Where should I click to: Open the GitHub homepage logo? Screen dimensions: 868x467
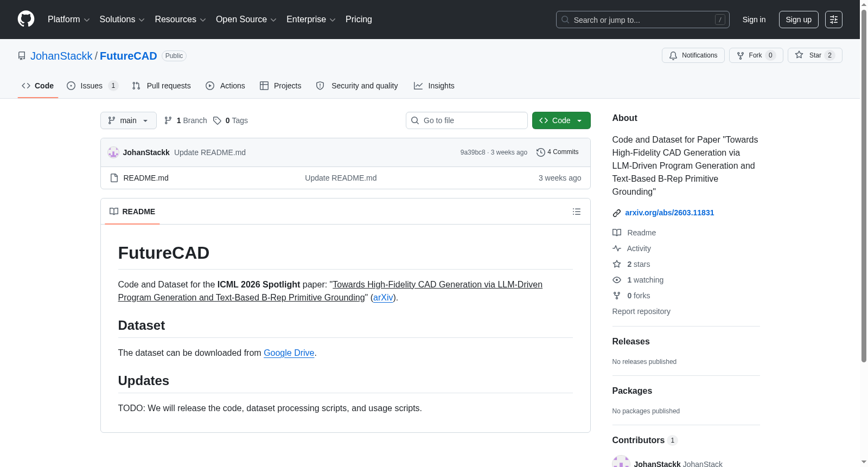point(26,19)
